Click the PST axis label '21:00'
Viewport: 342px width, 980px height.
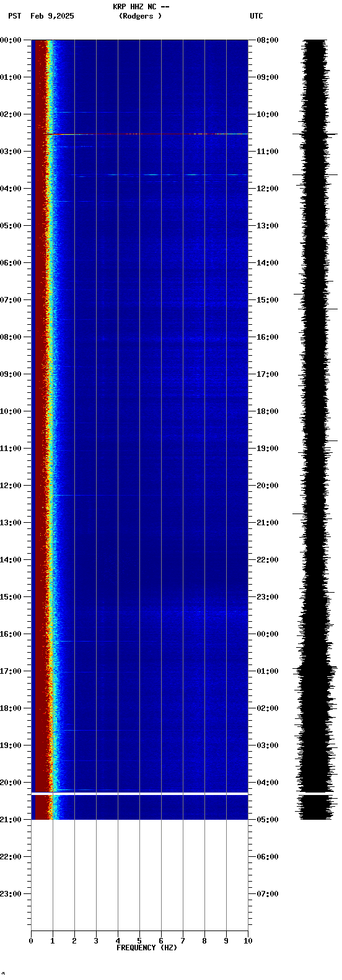11,820
